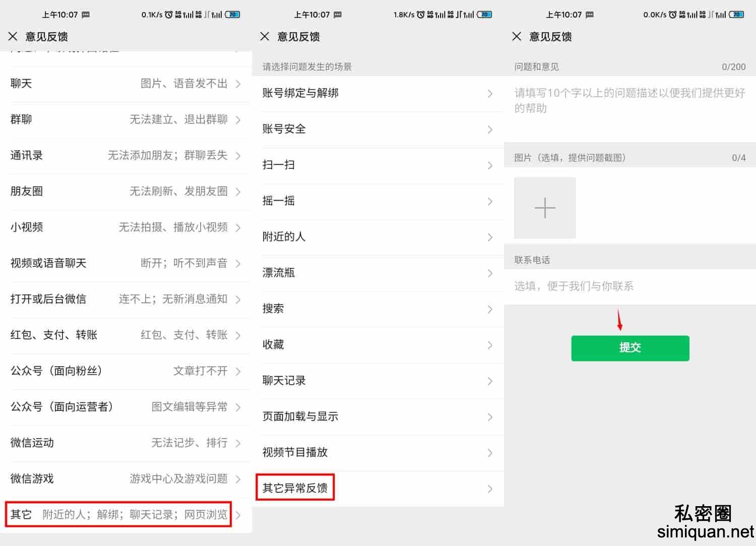Tap chevron next to 微信游戏

(x=238, y=479)
